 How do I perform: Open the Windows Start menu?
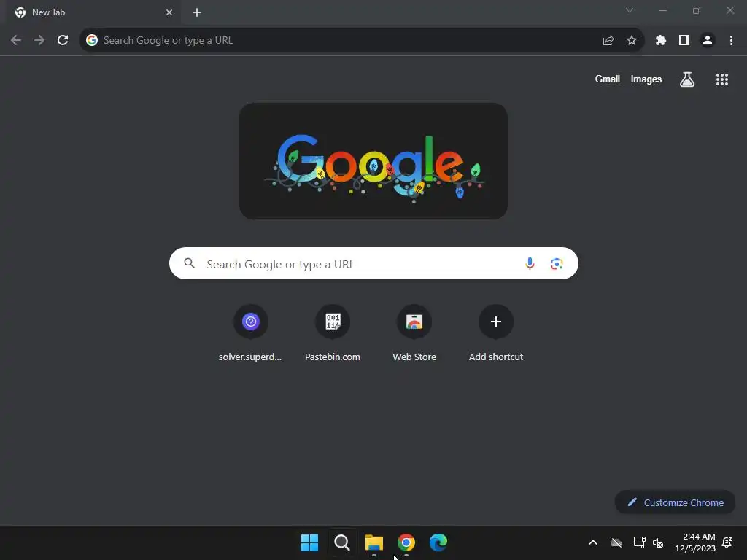coord(309,542)
